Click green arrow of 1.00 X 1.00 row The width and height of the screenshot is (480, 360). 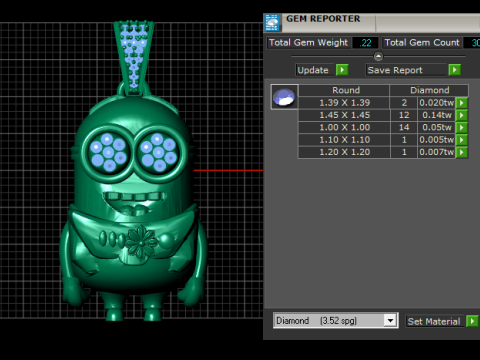462,127
